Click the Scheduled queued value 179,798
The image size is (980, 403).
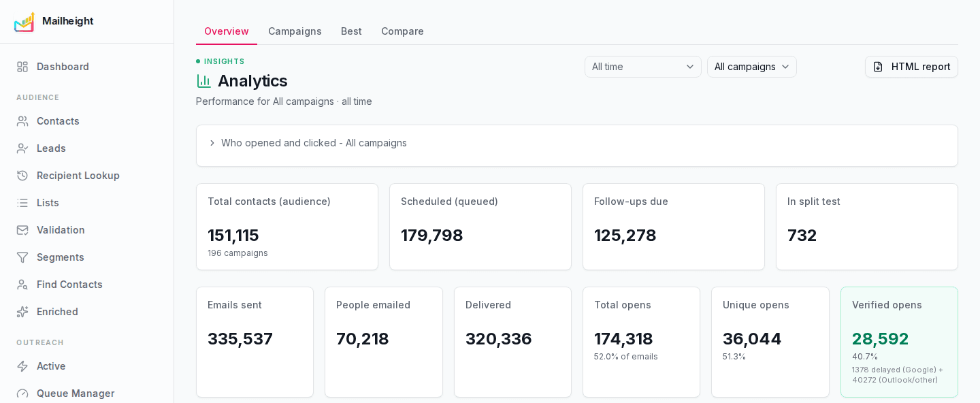click(x=431, y=236)
